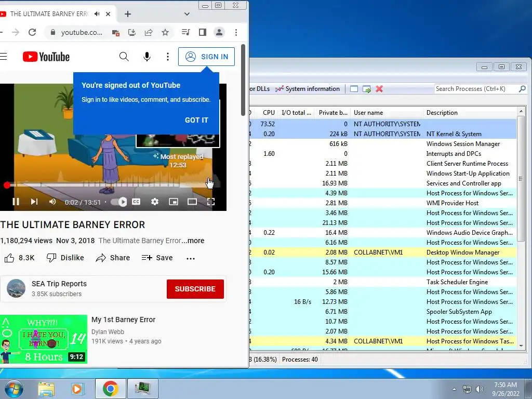Subscribe to SEA Trip Reports

195,289
